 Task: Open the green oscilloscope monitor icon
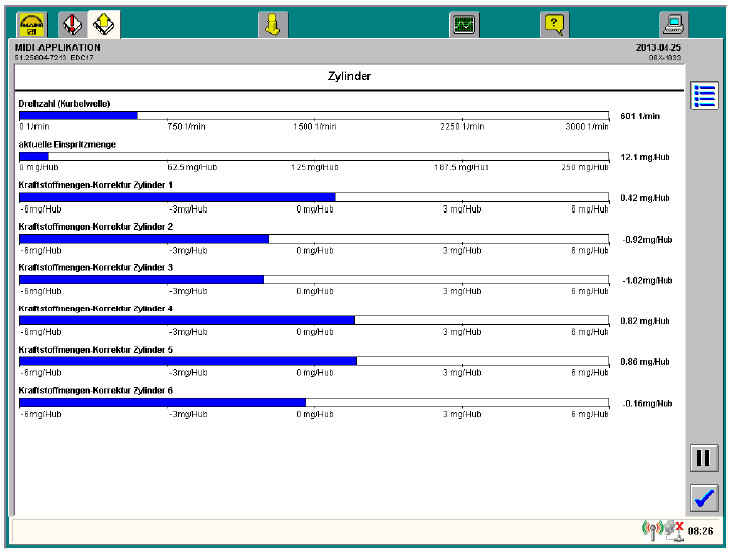point(463,25)
